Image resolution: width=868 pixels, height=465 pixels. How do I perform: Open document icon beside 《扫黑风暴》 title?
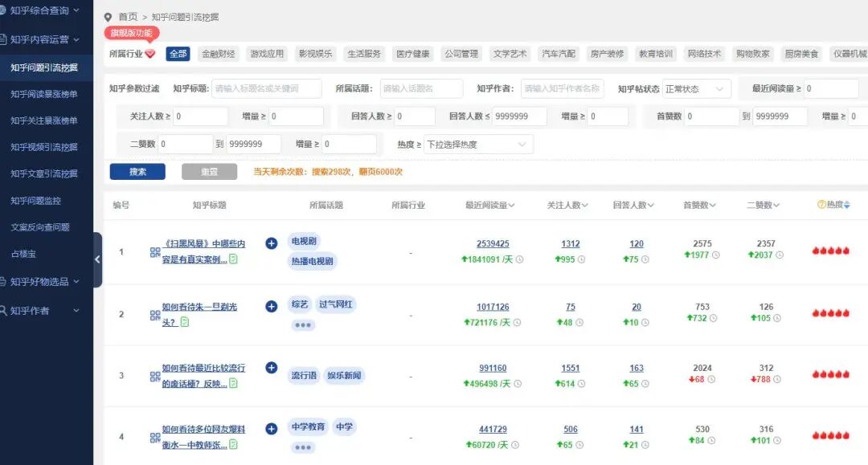coord(234,259)
